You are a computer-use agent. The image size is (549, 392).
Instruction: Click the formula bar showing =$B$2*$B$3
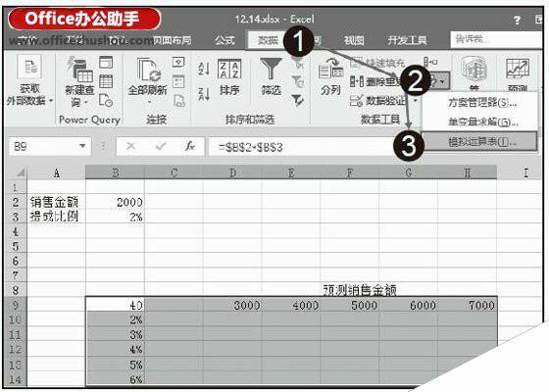click(301, 146)
